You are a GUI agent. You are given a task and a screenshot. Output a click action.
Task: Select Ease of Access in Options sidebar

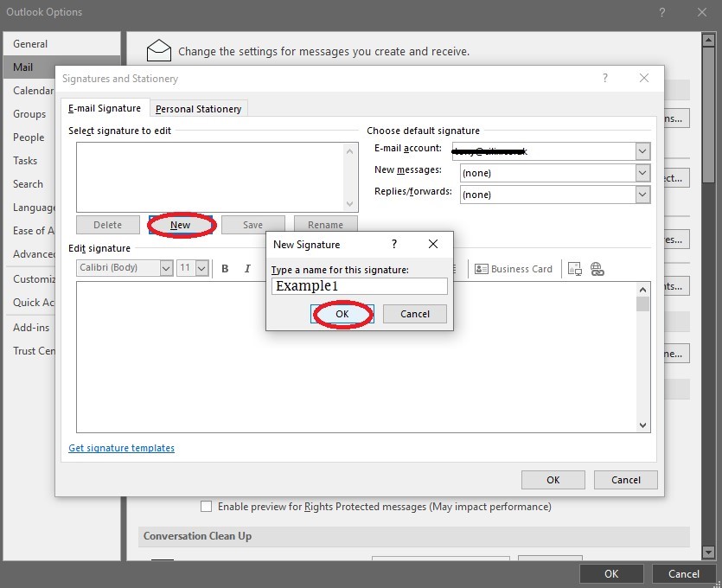[29, 231]
